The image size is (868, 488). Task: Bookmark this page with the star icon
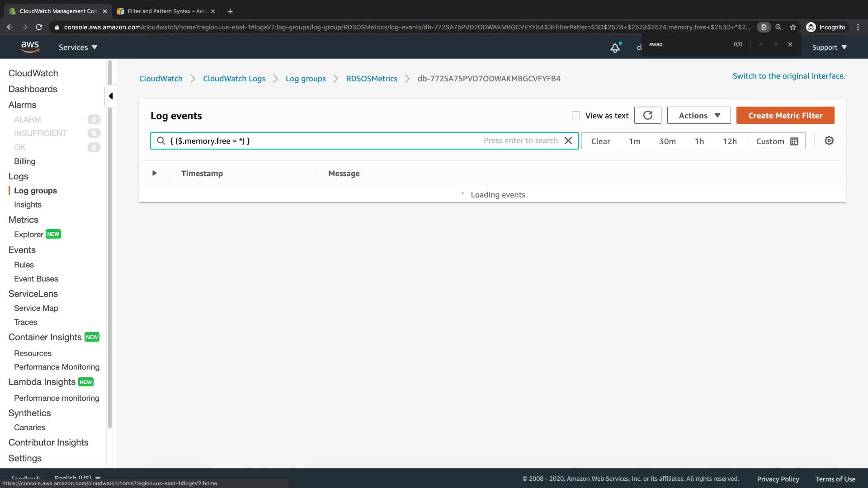click(793, 27)
